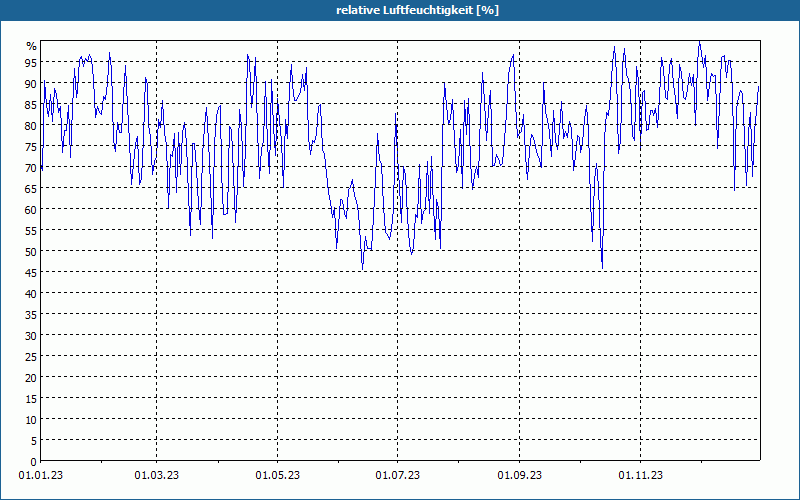This screenshot has height=500, width=800.
Task: Click the x-axis date label 01.01.23
Action: (41, 476)
